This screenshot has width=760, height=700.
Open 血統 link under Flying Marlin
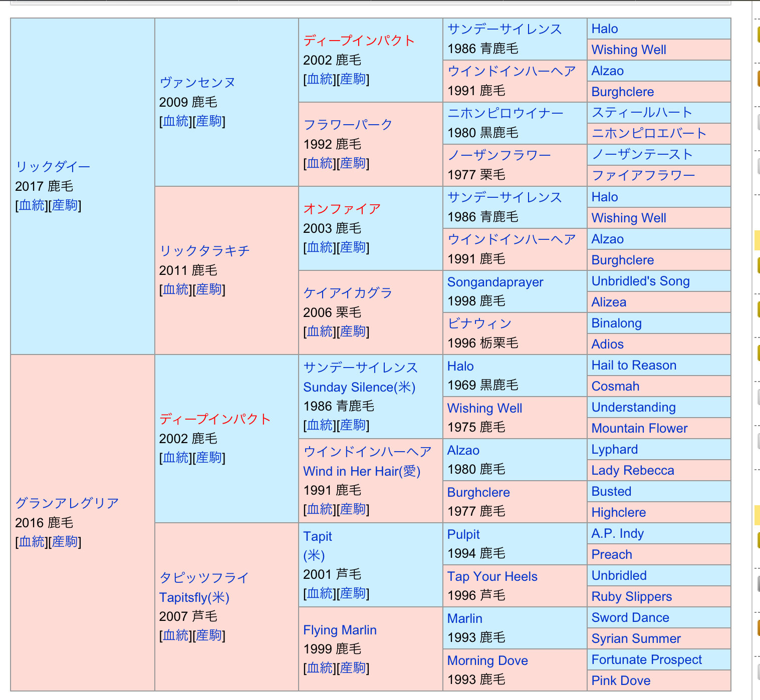[x=320, y=668]
